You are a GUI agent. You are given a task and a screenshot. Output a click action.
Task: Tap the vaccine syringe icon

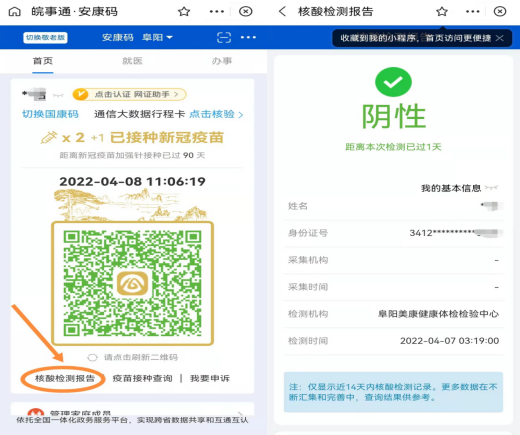[49, 137]
